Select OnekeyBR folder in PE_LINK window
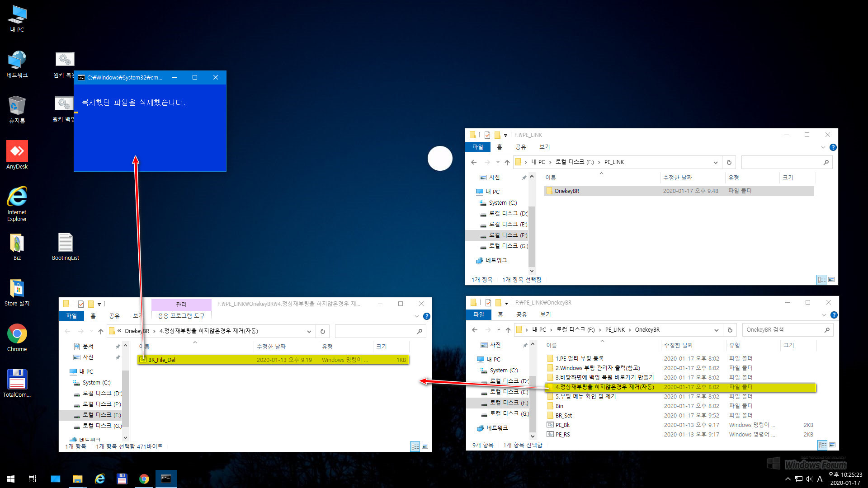This screenshot has width=868, height=488. click(x=679, y=191)
